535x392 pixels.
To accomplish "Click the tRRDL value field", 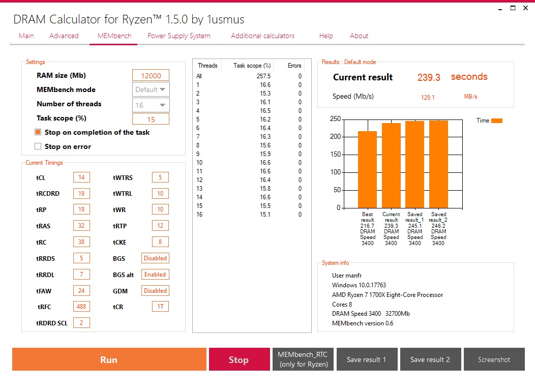I will click(x=81, y=274).
